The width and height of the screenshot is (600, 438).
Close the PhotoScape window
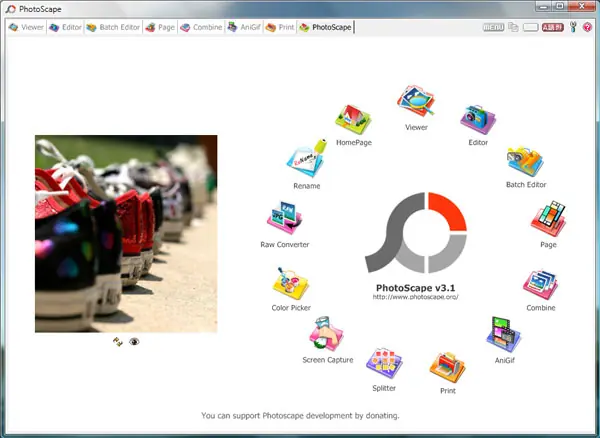click(581, 6)
